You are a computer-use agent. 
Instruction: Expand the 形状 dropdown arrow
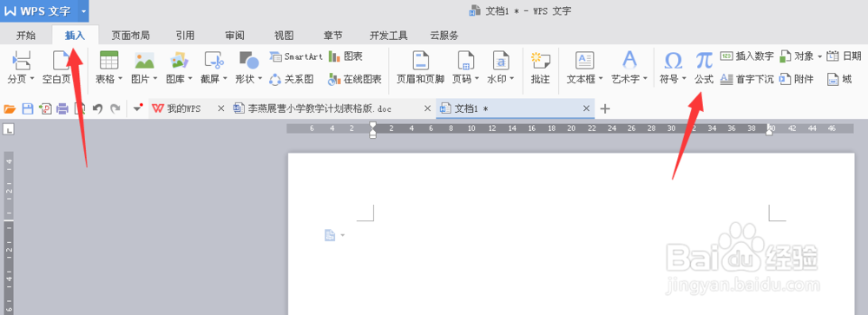(x=260, y=79)
